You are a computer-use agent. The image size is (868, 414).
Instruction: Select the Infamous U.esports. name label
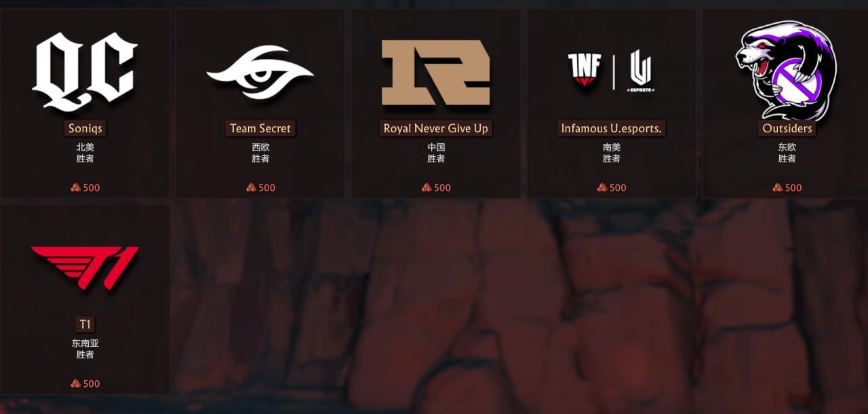tap(612, 128)
